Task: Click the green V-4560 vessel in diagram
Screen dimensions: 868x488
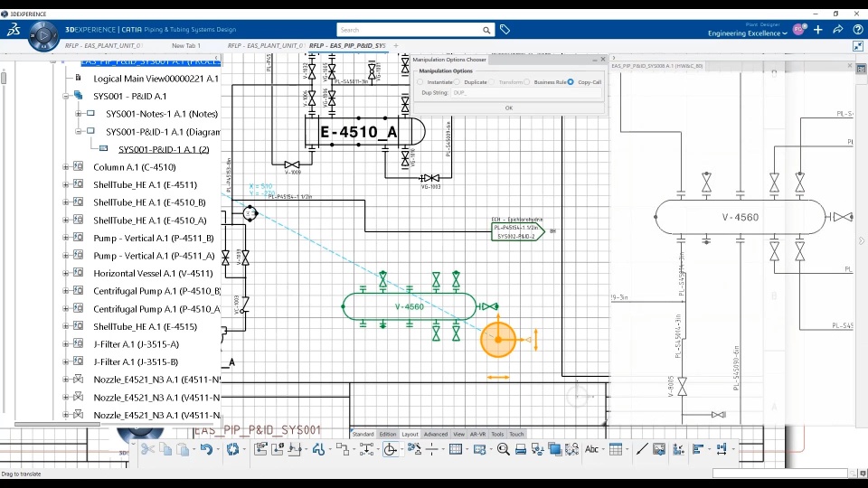Action: 409,306
